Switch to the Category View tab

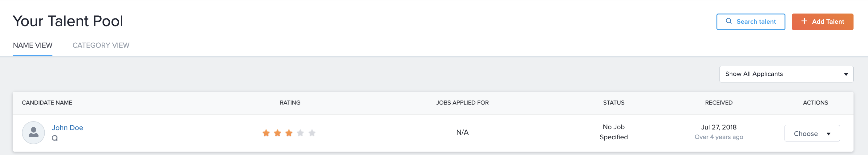tap(101, 46)
